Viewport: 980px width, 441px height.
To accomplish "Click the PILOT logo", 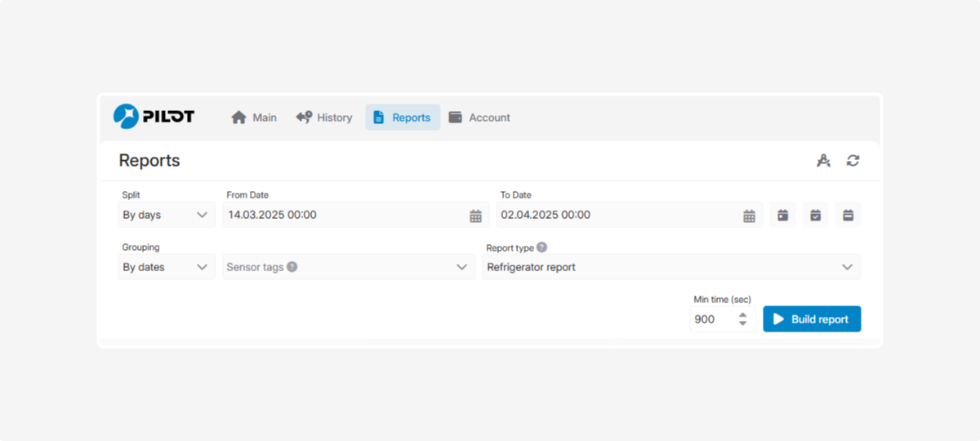I will point(154,117).
